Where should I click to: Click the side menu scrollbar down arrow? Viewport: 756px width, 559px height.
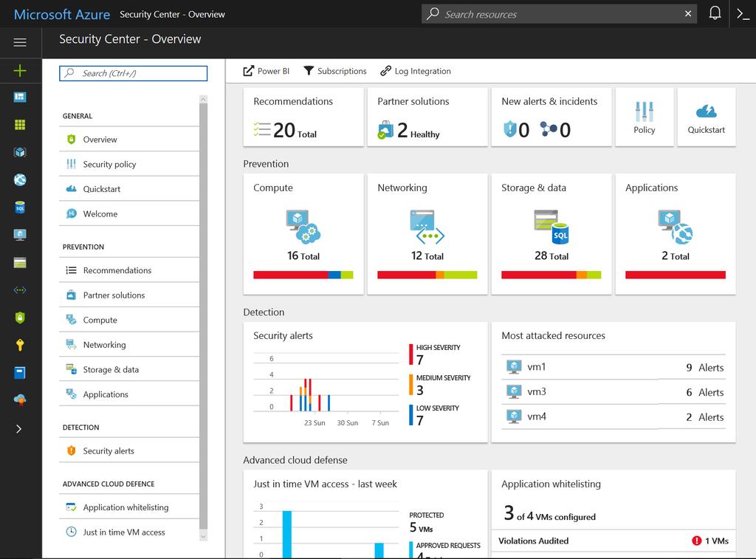tap(204, 536)
